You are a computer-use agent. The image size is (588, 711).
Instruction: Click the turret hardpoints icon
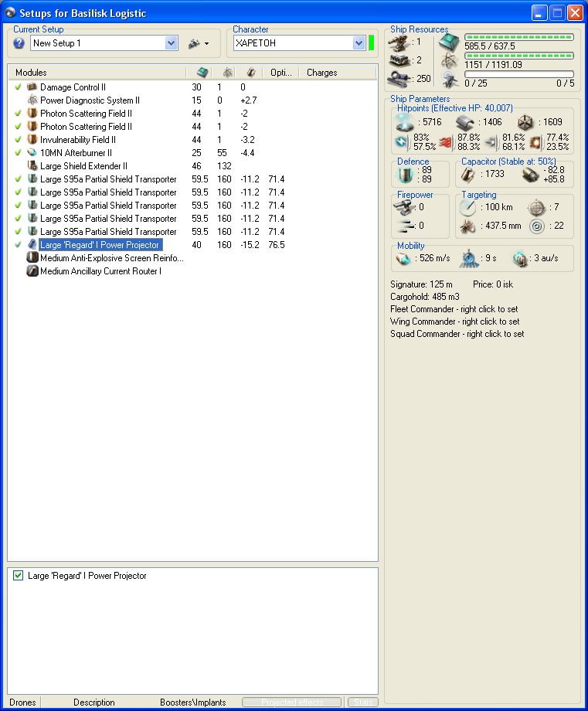399,43
